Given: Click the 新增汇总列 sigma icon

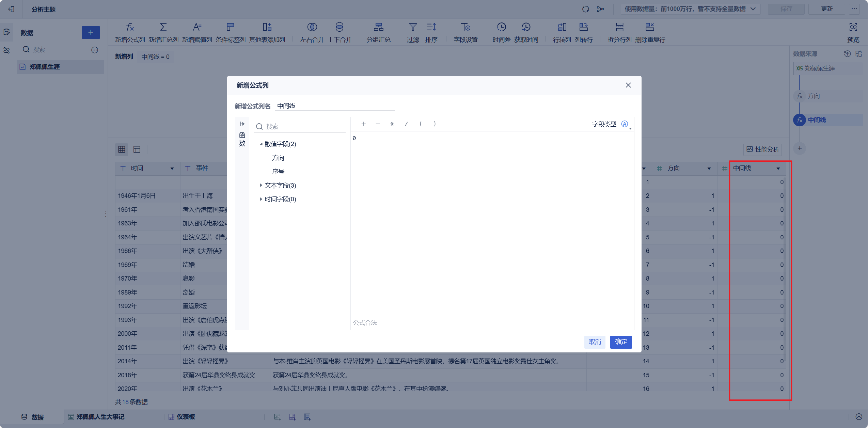Looking at the screenshot, I should 163,27.
